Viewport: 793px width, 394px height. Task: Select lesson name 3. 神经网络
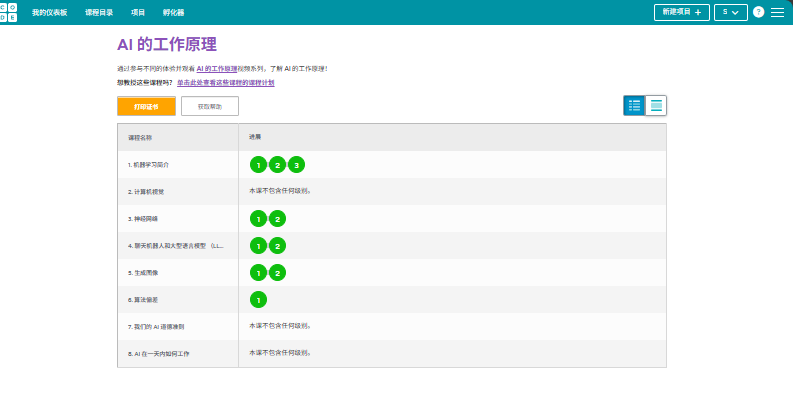(143, 219)
